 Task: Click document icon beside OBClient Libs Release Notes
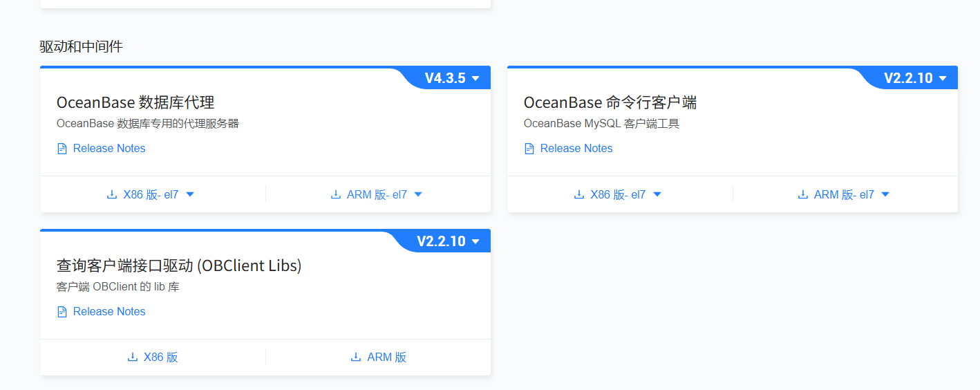click(x=62, y=312)
